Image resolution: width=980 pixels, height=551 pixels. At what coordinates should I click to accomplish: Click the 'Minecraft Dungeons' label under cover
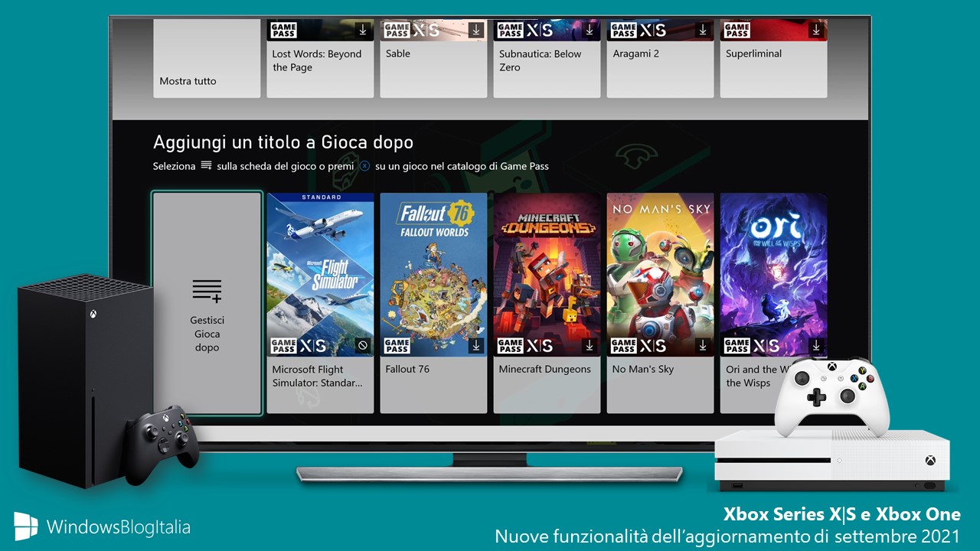coord(545,369)
